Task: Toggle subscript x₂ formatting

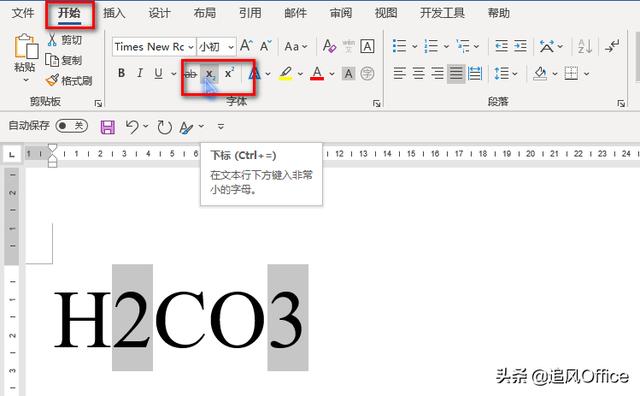Action: (x=210, y=74)
